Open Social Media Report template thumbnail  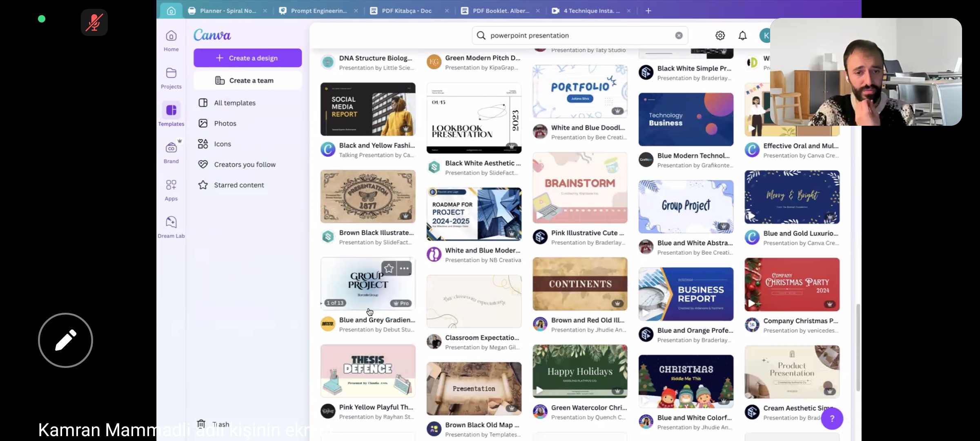(367, 109)
